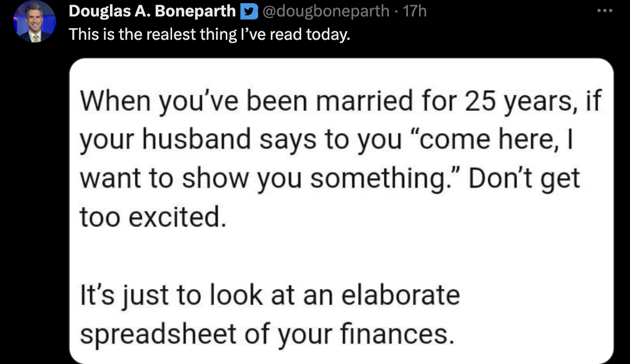Image resolution: width=630 pixels, height=364 pixels.
Task: Click the 17h timestamp
Action: (x=415, y=11)
